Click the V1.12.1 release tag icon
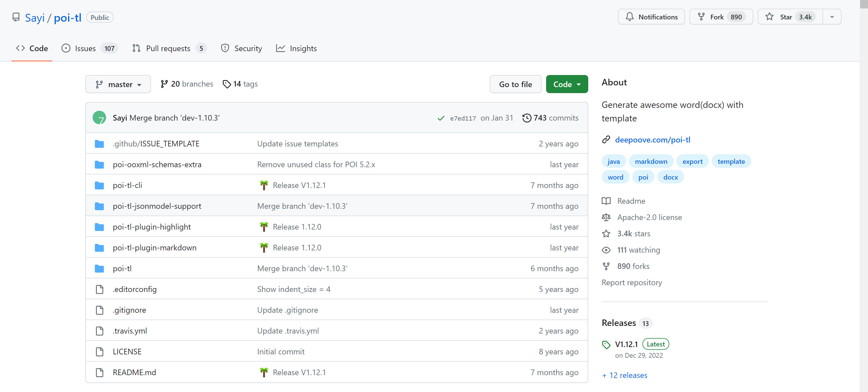Viewport: 868px width, 392px height. [606, 345]
